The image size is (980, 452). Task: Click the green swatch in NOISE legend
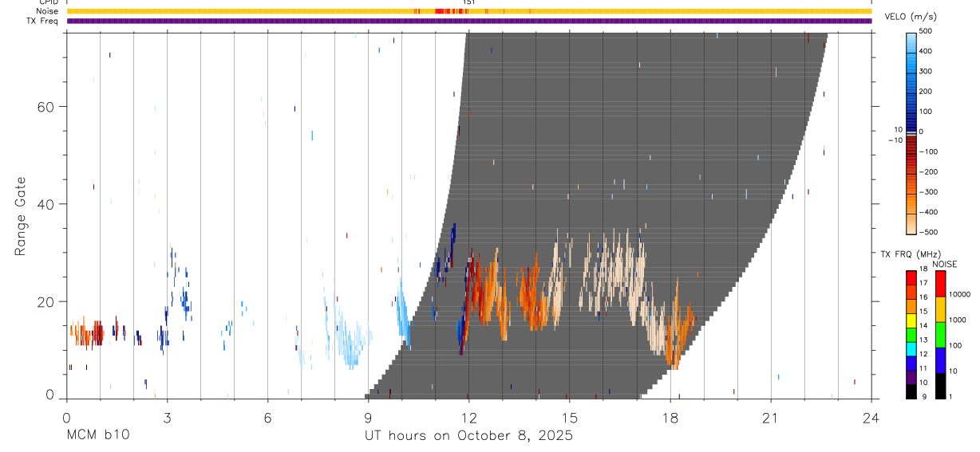pyautogui.click(x=941, y=335)
